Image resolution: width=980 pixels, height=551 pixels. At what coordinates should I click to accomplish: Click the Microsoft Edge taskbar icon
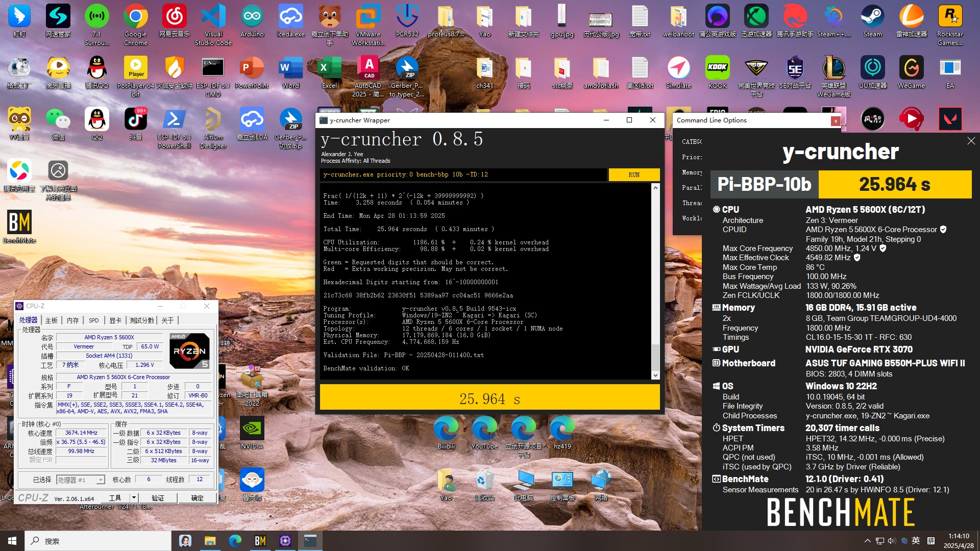click(235, 541)
